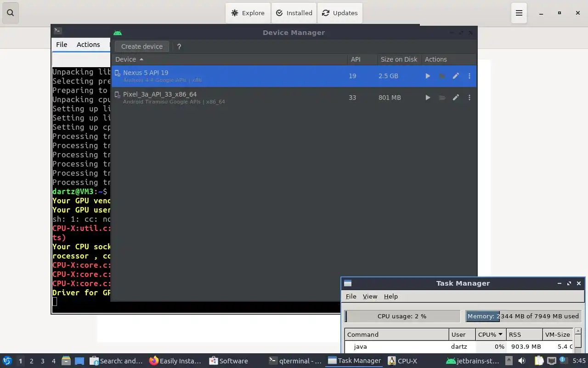Switch to the Installed tab in Software
The height and width of the screenshot is (368, 588).
point(294,13)
